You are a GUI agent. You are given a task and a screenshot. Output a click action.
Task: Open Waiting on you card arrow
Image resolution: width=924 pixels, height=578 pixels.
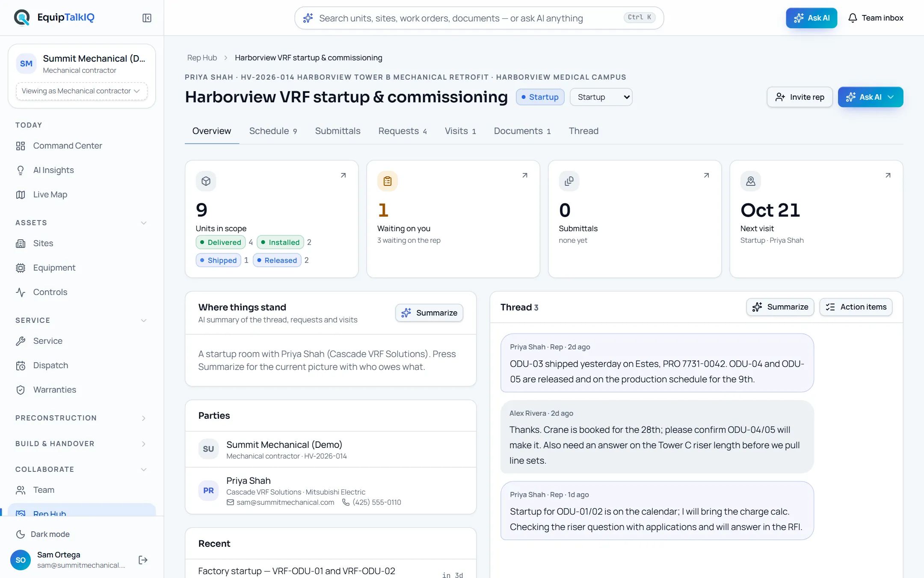(x=525, y=176)
